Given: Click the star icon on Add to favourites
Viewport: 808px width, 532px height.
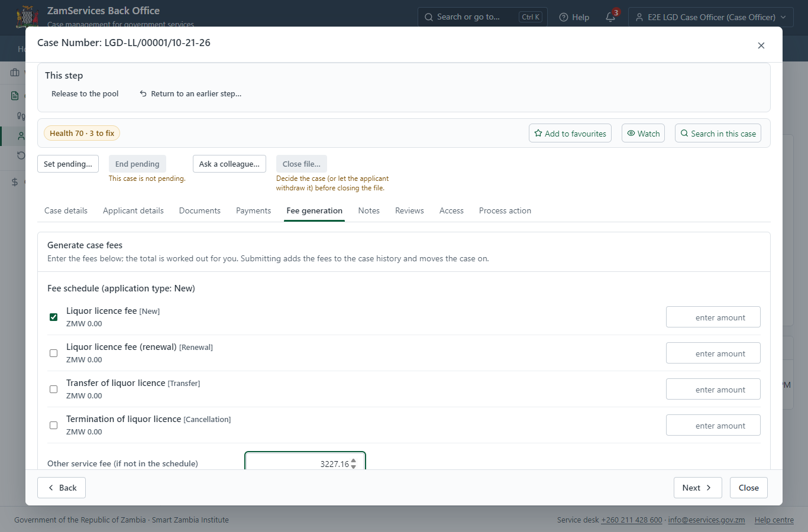Looking at the screenshot, I should (538, 134).
